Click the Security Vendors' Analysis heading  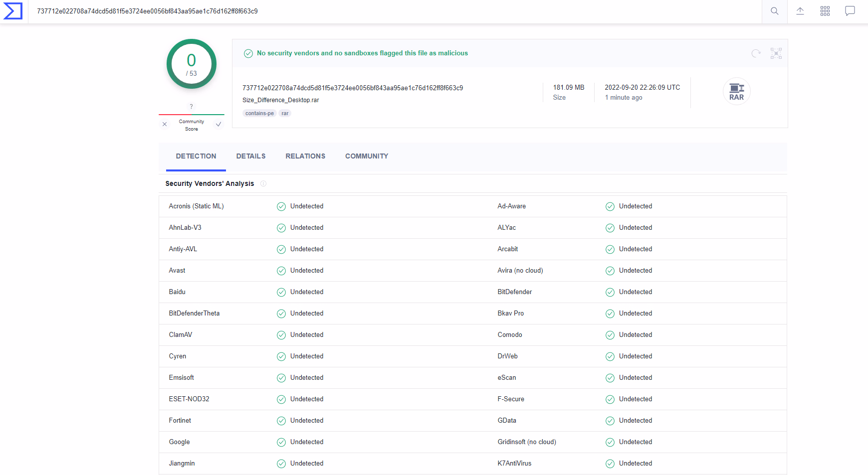[210, 183]
